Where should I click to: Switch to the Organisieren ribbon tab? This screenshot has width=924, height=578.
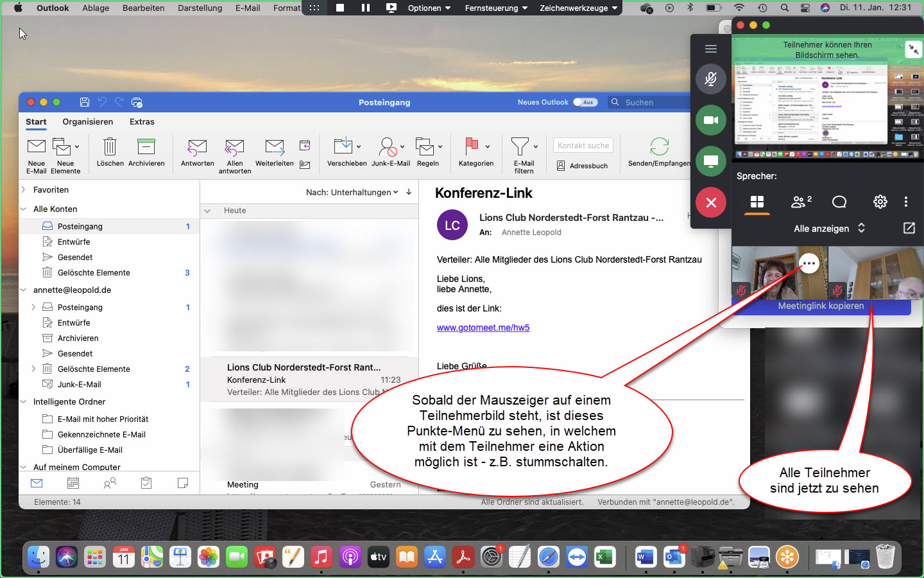(88, 121)
